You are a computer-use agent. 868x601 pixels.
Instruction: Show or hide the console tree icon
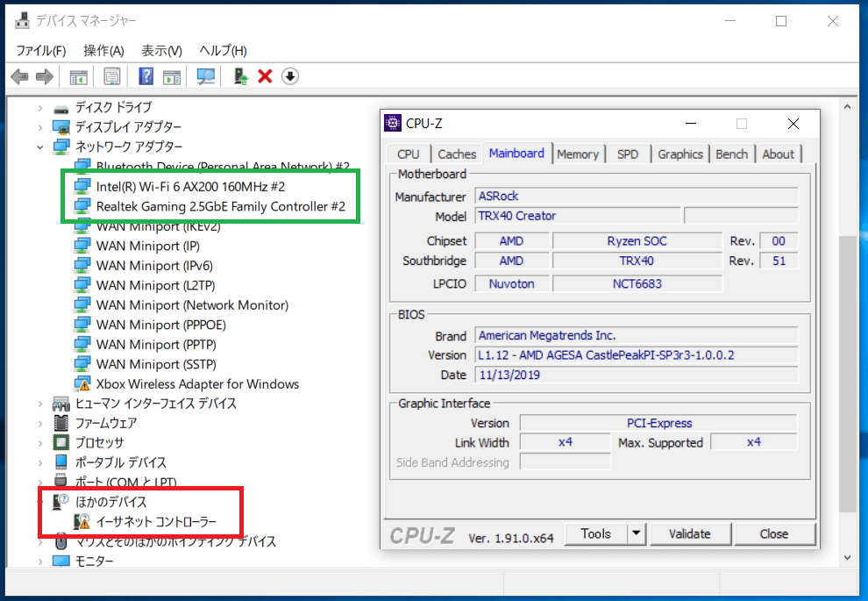tap(78, 76)
